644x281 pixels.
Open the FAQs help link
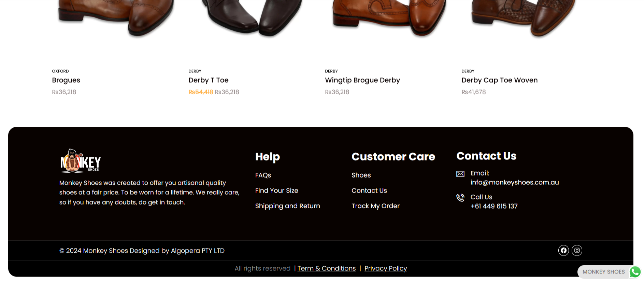[x=263, y=175]
